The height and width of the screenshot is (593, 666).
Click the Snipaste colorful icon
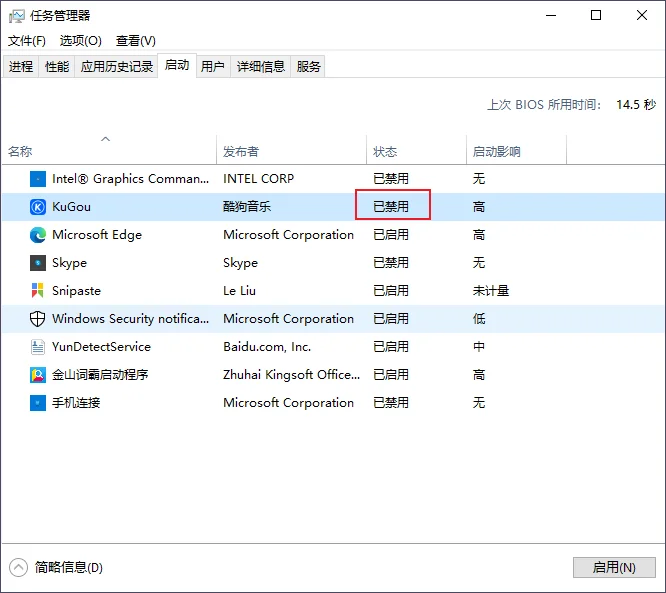(x=38, y=291)
